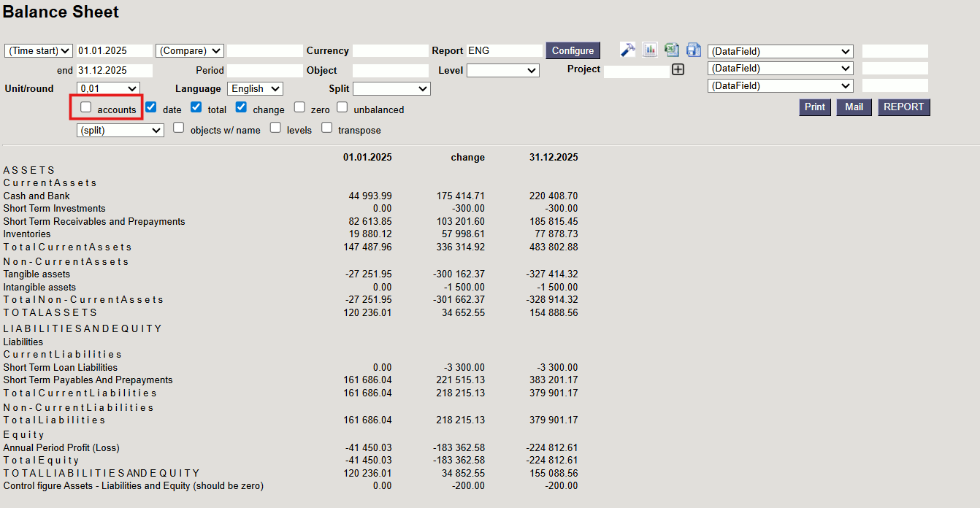980x508 pixels.
Task: Click the hammer settings icon
Action: [x=627, y=50]
